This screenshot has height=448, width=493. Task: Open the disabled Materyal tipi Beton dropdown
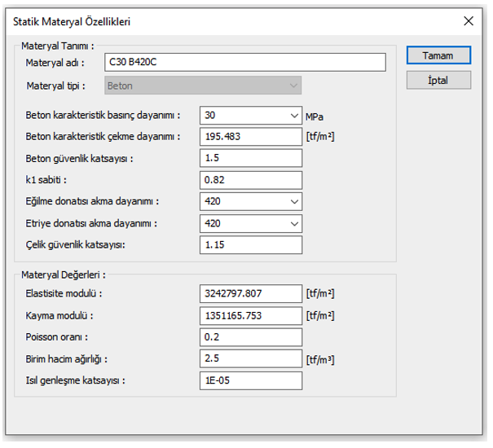[203, 86]
